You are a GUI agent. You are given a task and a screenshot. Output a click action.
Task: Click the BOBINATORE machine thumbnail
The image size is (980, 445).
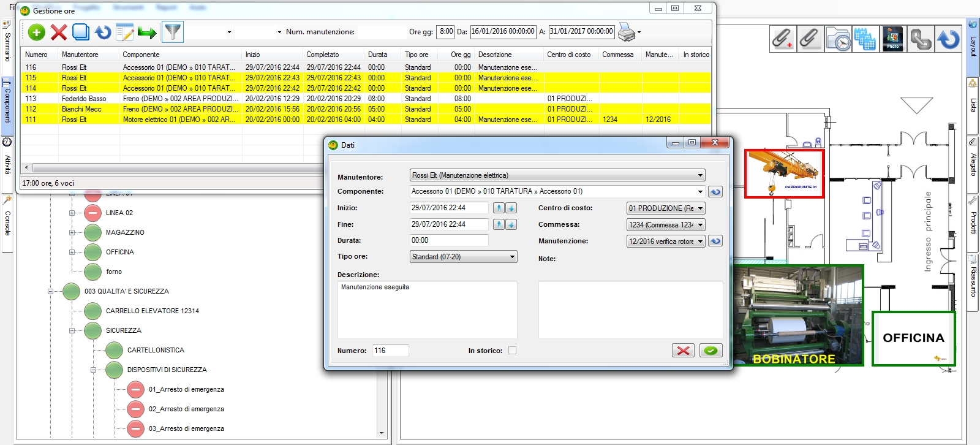797,315
